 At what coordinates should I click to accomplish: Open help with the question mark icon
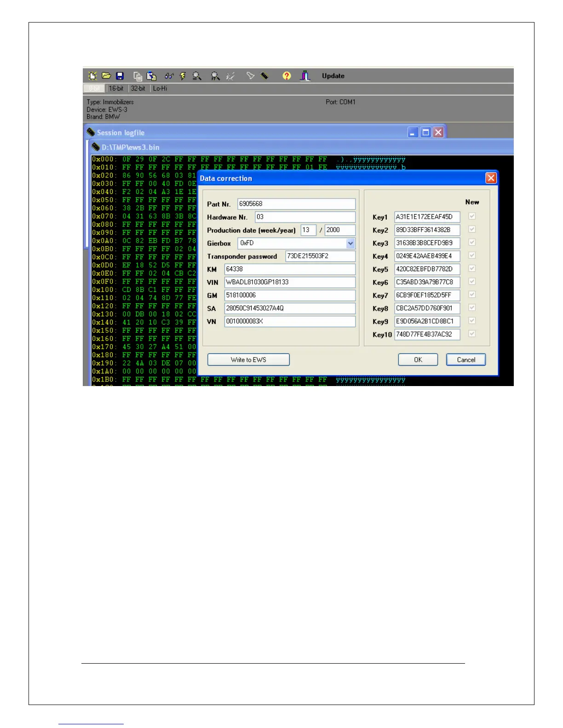pyautogui.click(x=287, y=76)
